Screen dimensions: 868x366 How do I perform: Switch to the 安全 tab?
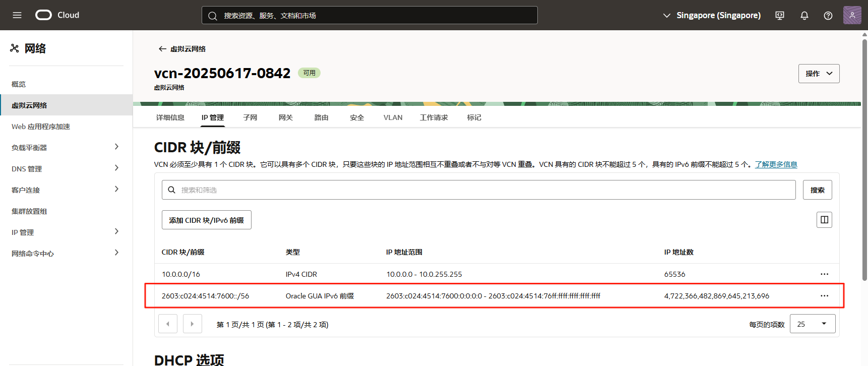pos(357,117)
